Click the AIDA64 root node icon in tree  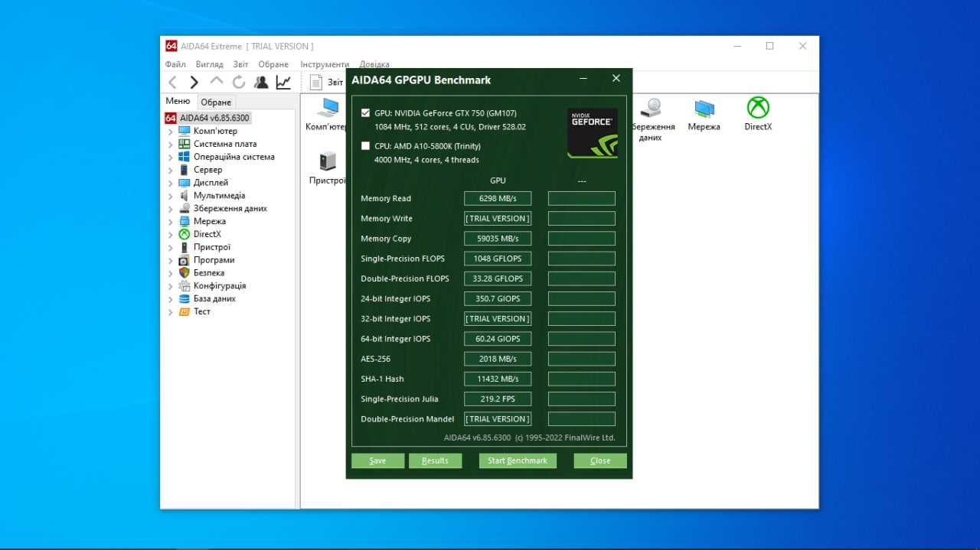(x=171, y=118)
